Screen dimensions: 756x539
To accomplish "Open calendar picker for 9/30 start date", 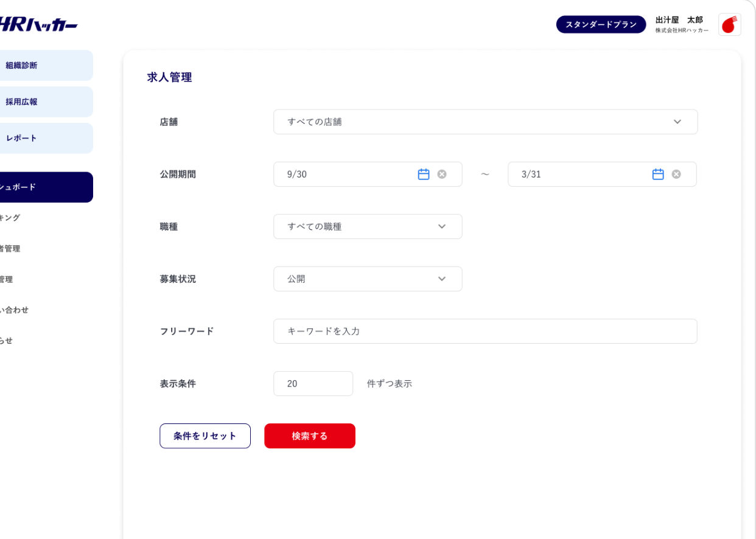I will (424, 175).
